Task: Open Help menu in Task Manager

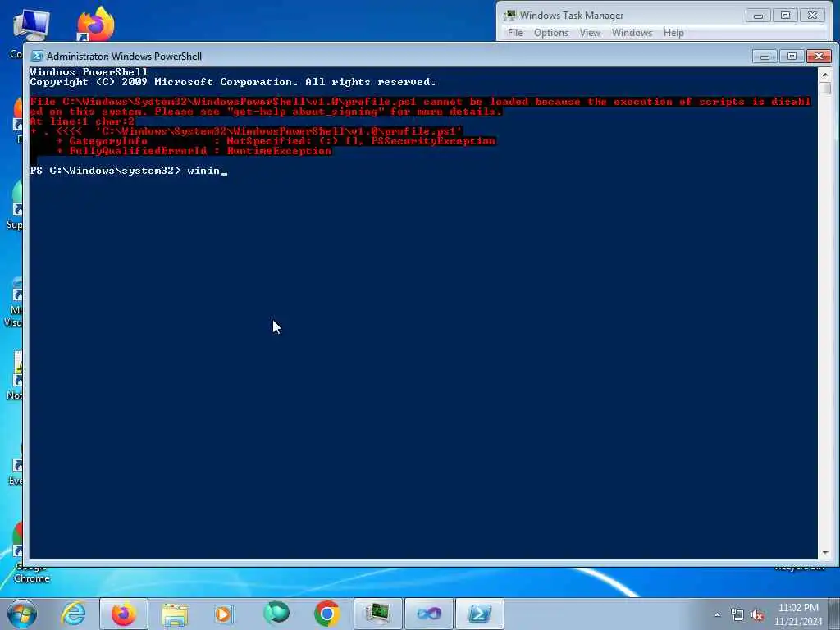Action: point(673,33)
